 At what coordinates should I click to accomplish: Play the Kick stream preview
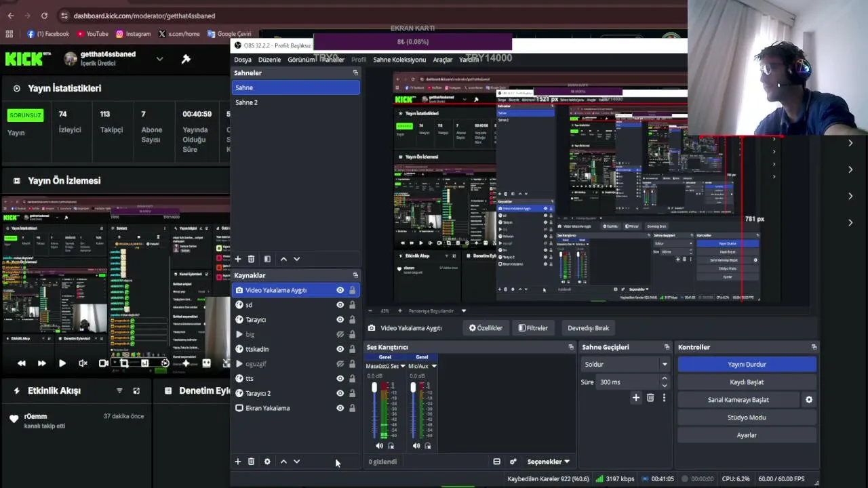(x=62, y=363)
